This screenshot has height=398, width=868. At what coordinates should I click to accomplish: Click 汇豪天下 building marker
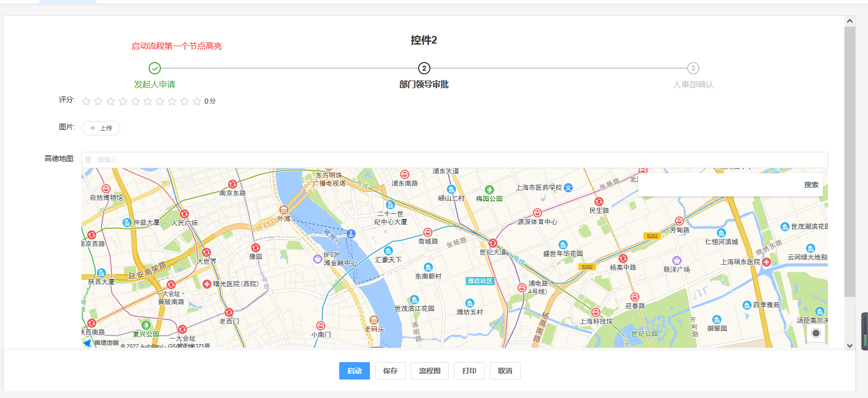(x=388, y=251)
